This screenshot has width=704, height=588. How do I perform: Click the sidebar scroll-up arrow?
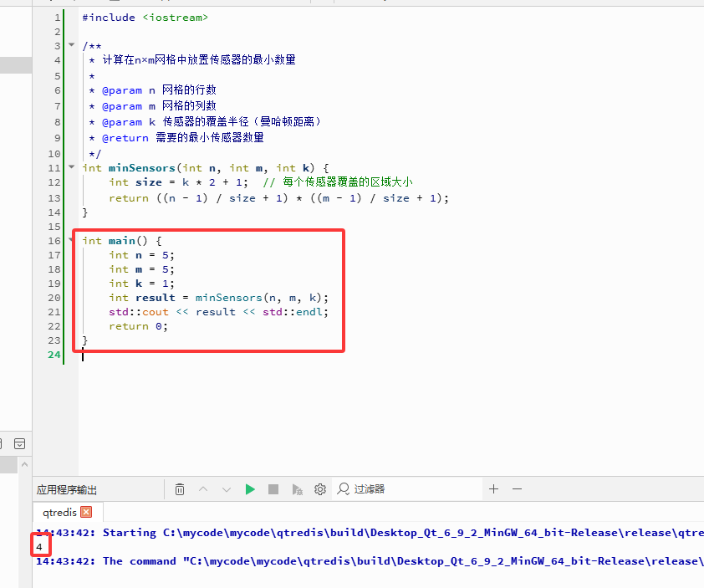[x=25, y=464]
